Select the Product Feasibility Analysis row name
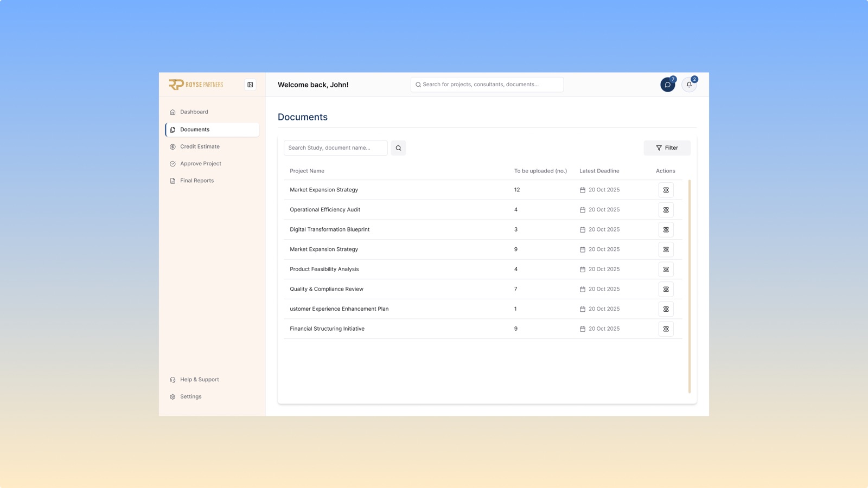The image size is (868, 488). coord(324,269)
